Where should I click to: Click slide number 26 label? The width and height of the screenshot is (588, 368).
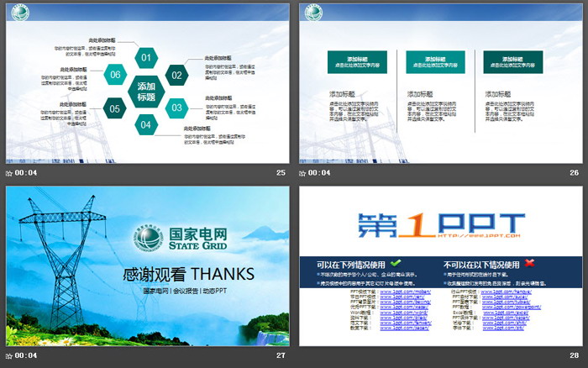tap(574, 173)
